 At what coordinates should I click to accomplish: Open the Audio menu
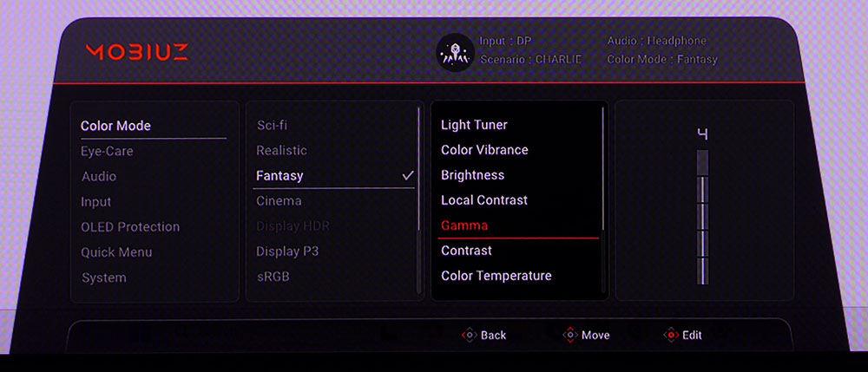coord(98,176)
